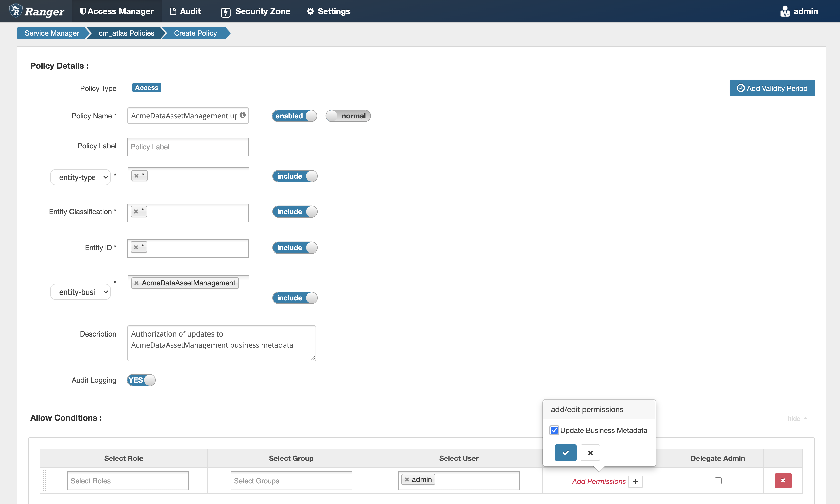This screenshot has height=504, width=840.
Task: Go to Service Manager breadcrumb
Action: click(52, 33)
